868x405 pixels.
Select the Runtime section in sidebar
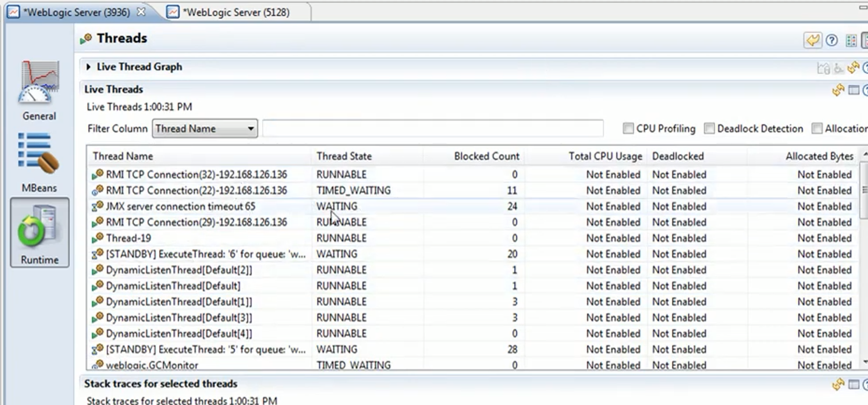pyautogui.click(x=40, y=233)
